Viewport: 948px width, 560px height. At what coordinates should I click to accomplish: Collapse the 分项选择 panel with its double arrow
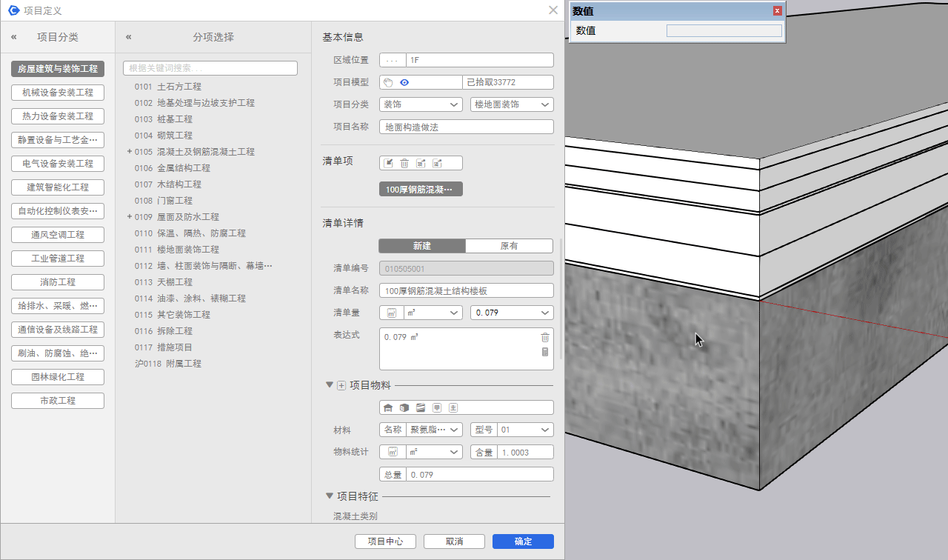click(x=129, y=37)
